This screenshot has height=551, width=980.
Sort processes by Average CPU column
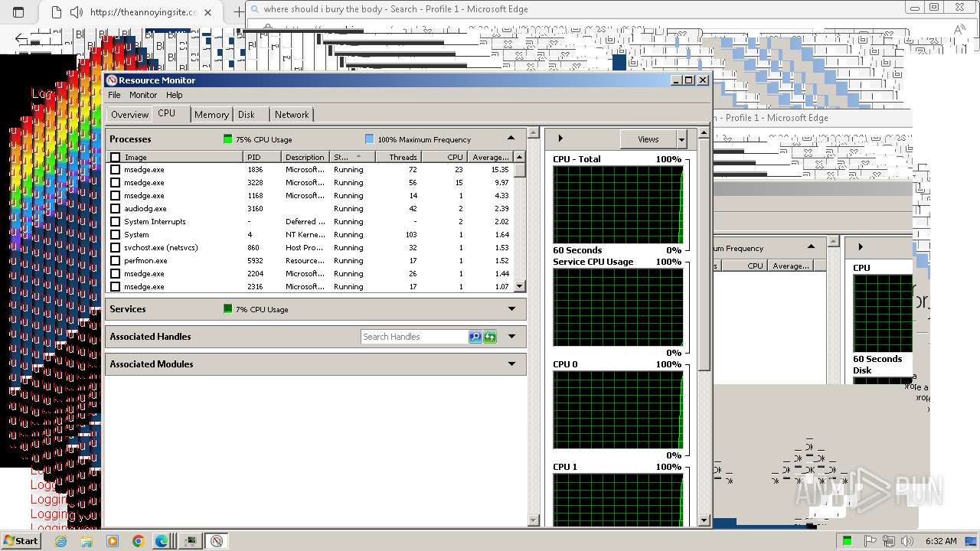tap(489, 157)
